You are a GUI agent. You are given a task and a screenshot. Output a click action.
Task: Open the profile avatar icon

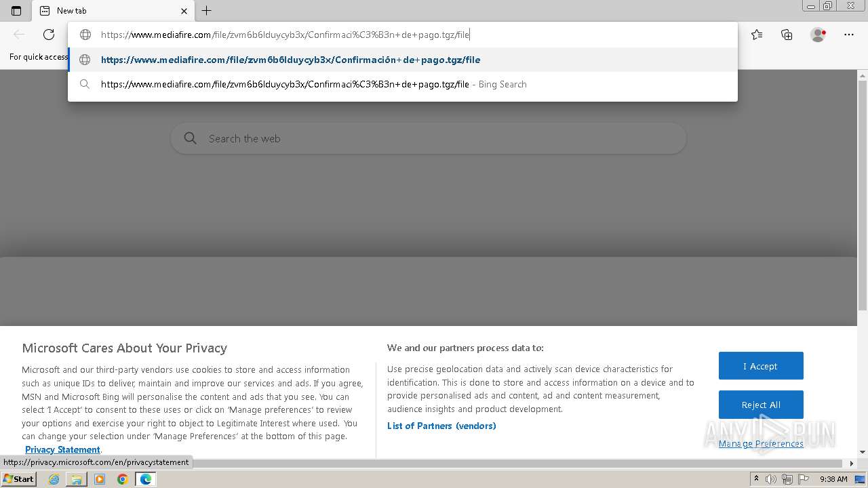point(818,35)
